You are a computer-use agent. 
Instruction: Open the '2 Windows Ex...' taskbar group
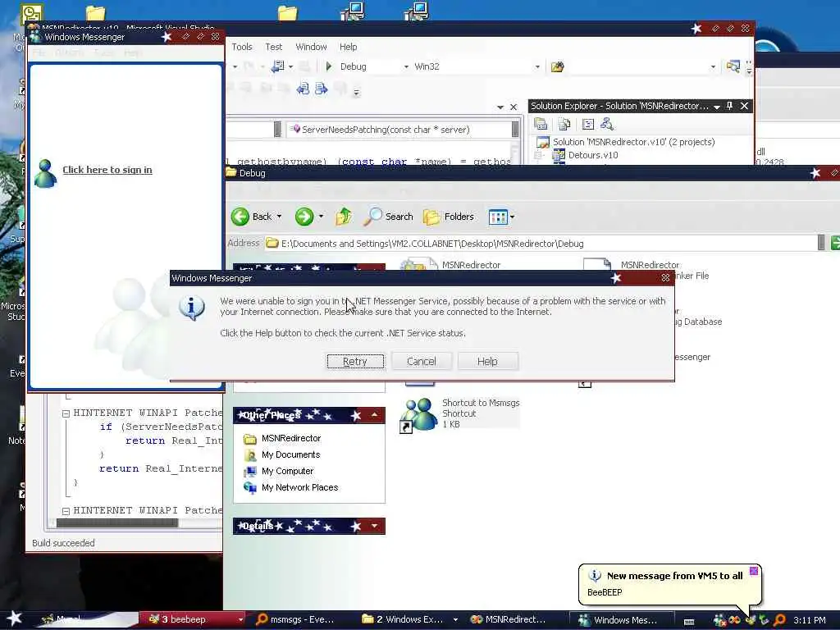(x=410, y=620)
